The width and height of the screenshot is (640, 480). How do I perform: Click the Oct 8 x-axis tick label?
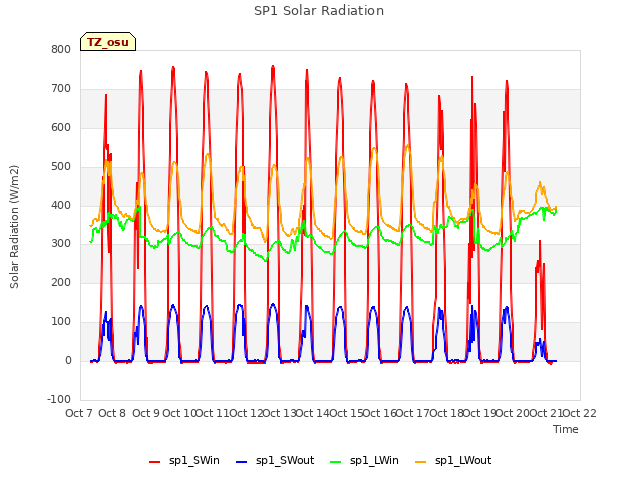[112, 413]
